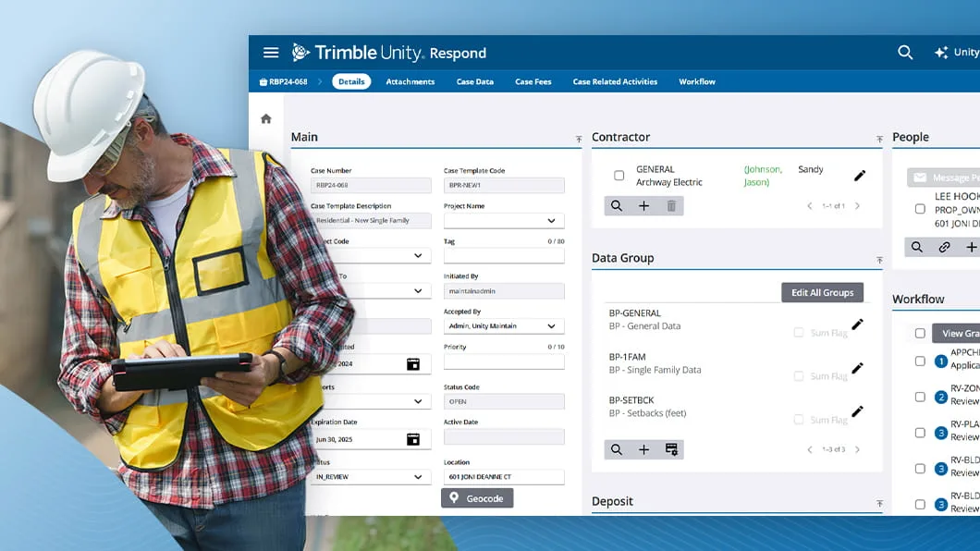Edit the BP-1FAM data group

point(858,368)
